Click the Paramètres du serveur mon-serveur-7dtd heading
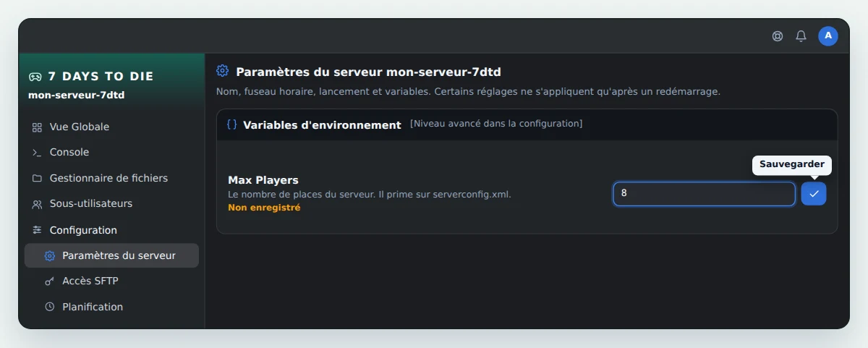 [x=369, y=72]
